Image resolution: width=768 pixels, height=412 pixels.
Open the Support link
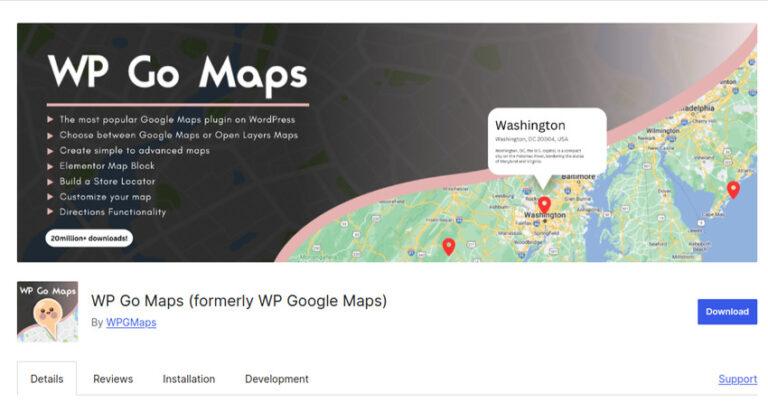tap(738, 379)
